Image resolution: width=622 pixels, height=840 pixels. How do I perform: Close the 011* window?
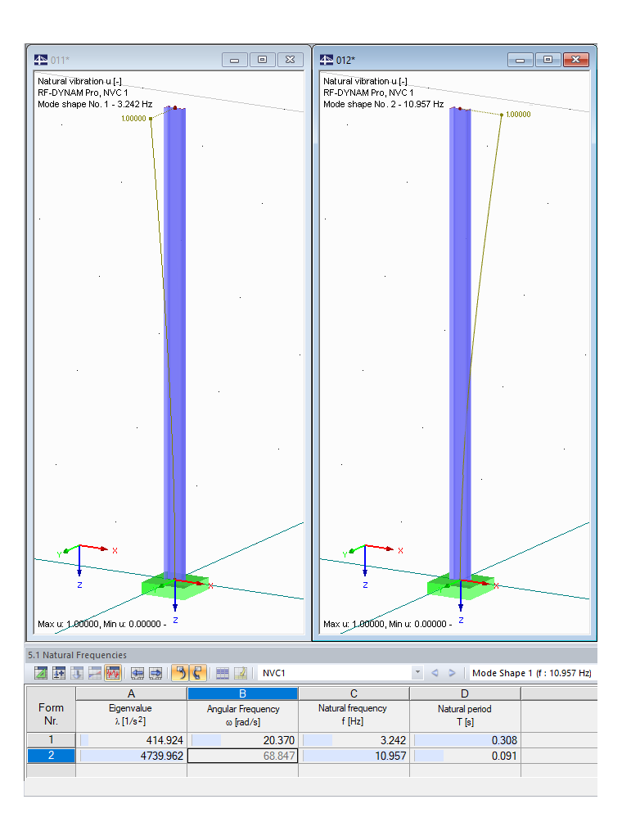(x=291, y=60)
